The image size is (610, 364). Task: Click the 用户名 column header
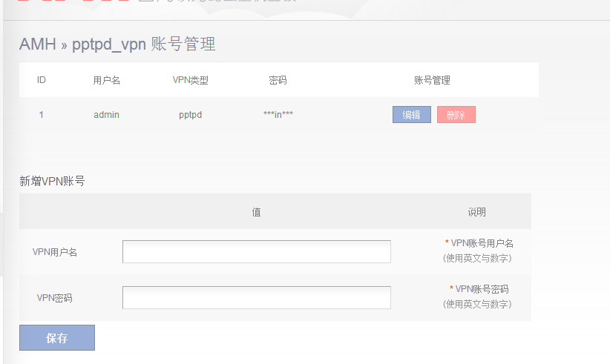point(106,80)
